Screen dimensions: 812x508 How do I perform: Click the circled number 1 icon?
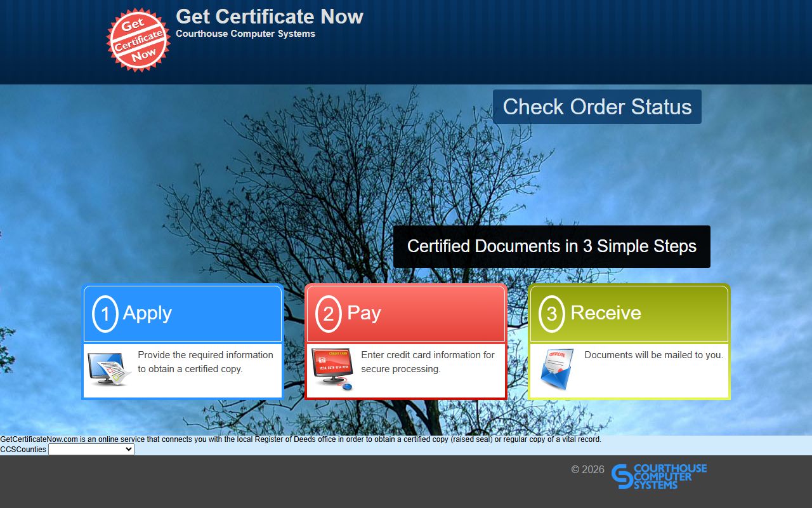[105, 314]
